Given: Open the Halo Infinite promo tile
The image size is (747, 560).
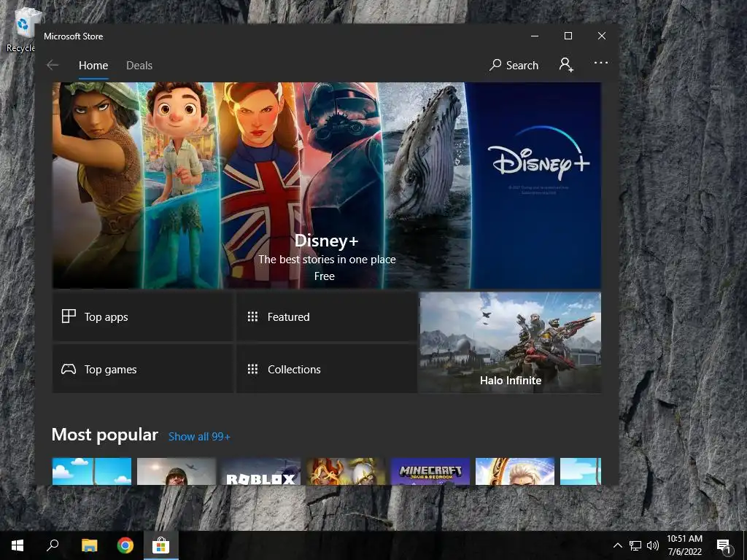Looking at the screenshot, I should 510,343.
